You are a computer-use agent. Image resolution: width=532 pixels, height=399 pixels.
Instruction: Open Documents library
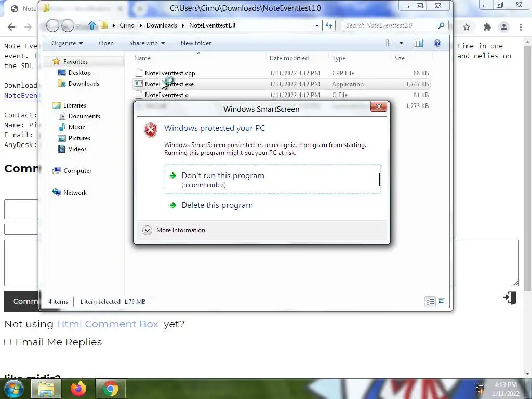pyautogui.click(x=84, y=116)
